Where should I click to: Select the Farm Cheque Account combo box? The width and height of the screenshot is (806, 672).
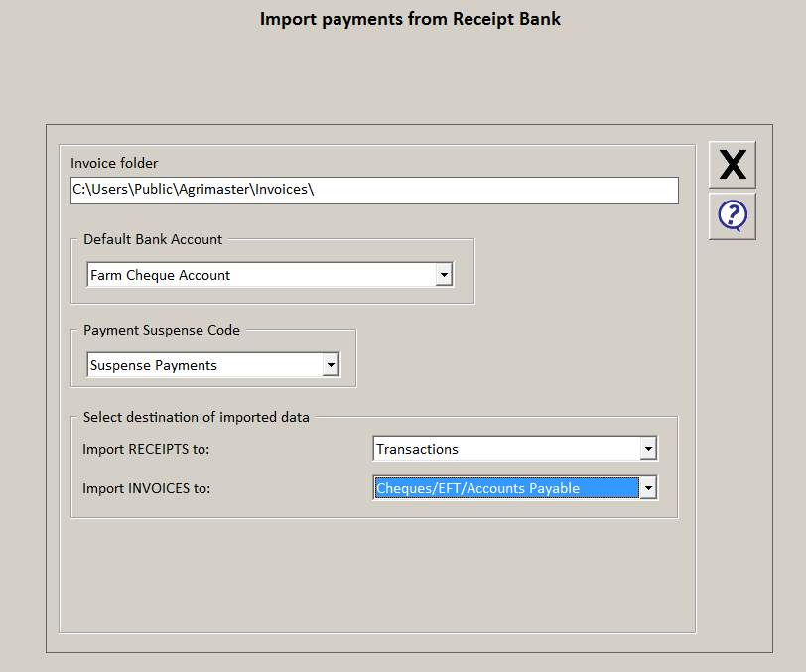pyautogui.click(x=270, y=275)
